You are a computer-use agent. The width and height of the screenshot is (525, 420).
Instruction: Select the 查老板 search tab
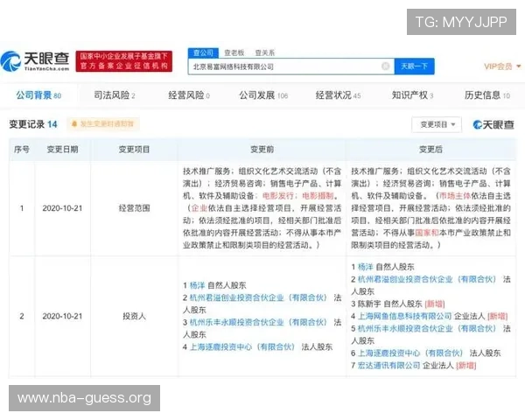[234, 52]
